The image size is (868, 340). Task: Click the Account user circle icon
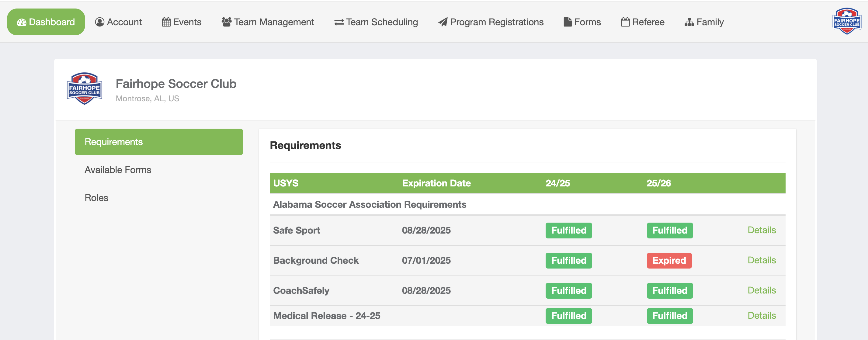click(99, 22)
